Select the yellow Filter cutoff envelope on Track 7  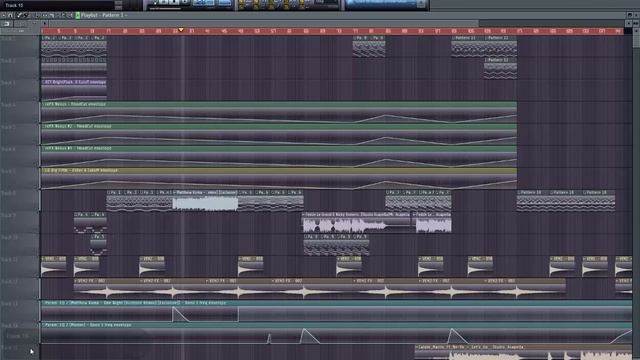coord(279,178)
